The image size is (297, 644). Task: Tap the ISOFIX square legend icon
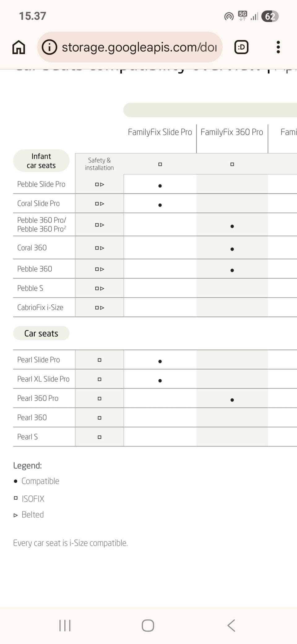[16, 498]
